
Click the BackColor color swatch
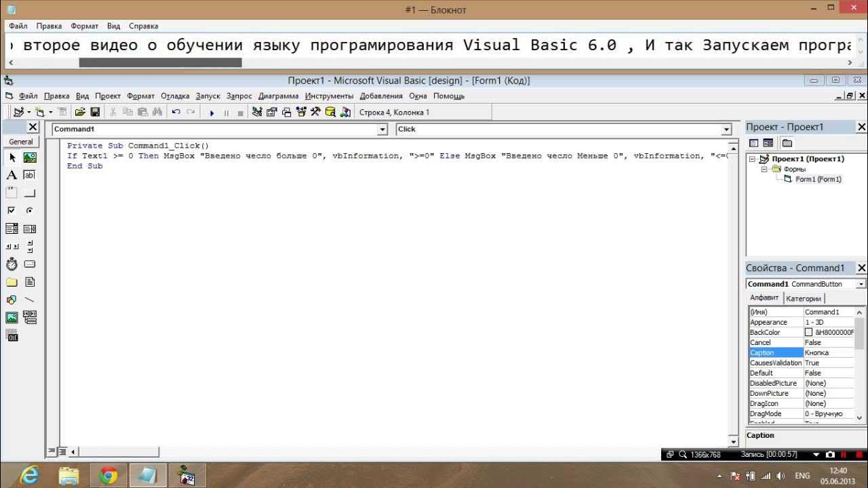click(x=808, y=333)
